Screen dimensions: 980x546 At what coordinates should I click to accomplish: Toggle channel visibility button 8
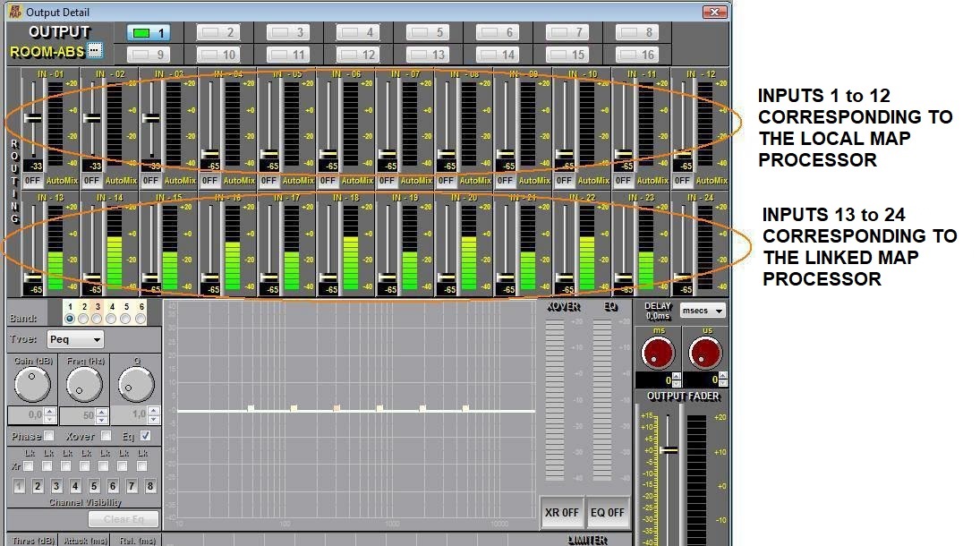pyautogui.click(x=150, y=487)
